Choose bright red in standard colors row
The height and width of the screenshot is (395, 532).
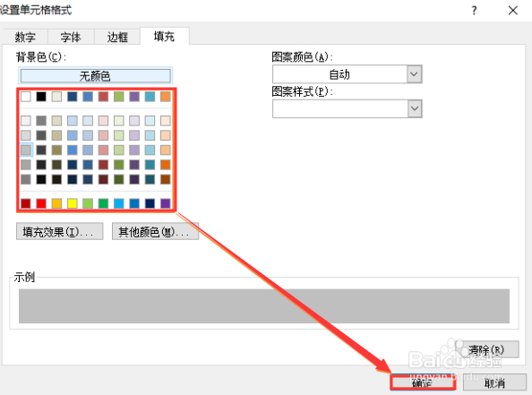[41, 203]
